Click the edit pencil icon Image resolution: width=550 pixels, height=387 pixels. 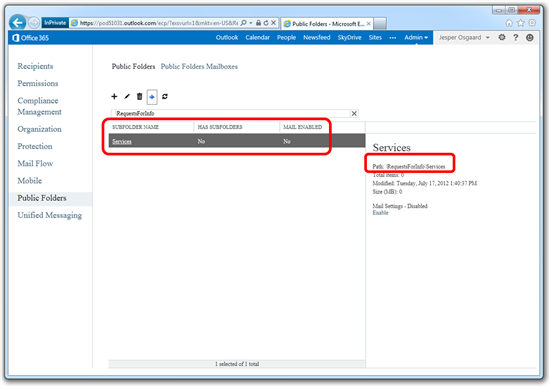(x=127, y=96)
